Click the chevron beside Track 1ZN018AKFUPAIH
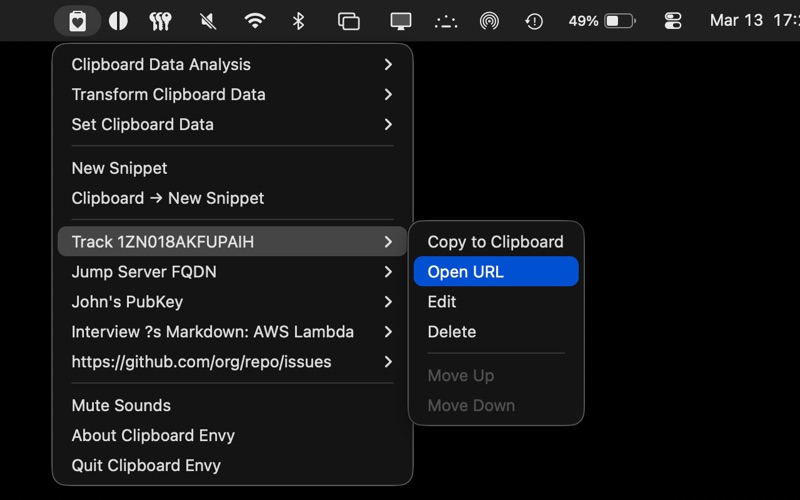The width and height of the screenshot is (800, 500). (388, 241)
